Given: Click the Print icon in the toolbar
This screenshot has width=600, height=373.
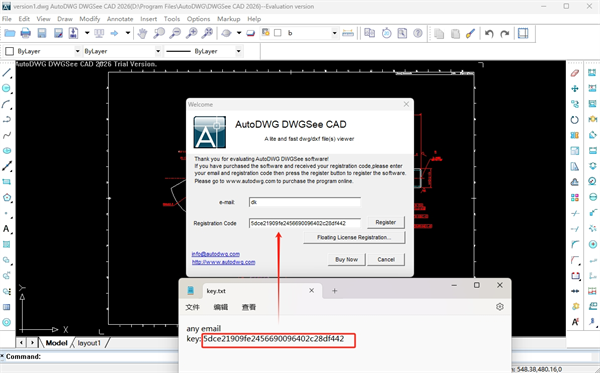Looking at the screenshot, I should (x=26, y=33).
